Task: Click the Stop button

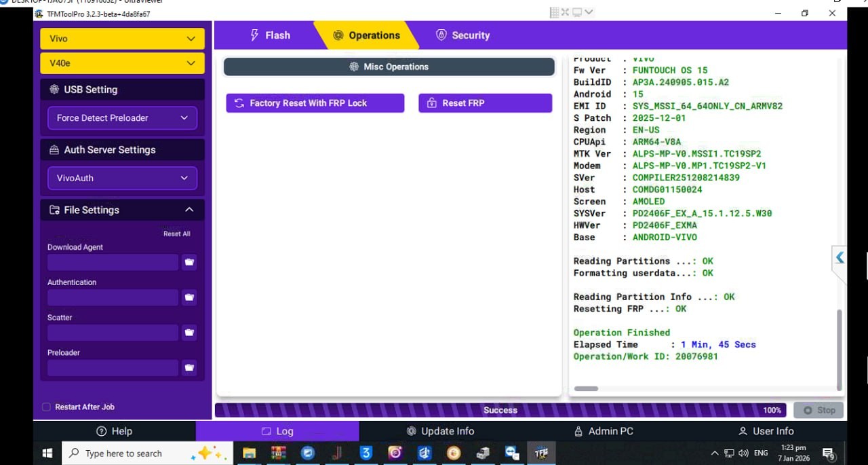Action: (x=818, y=410)
